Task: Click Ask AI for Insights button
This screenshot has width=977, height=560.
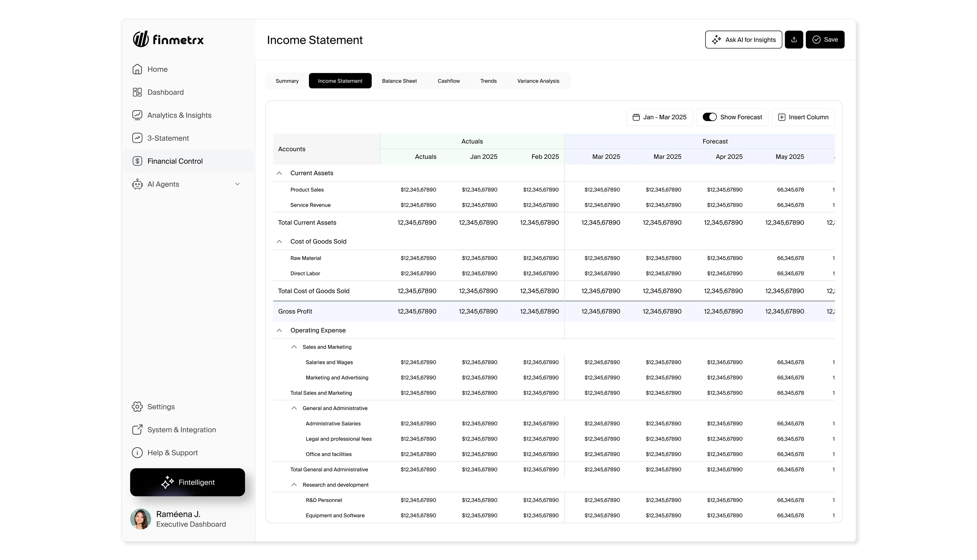Action: 743,39
